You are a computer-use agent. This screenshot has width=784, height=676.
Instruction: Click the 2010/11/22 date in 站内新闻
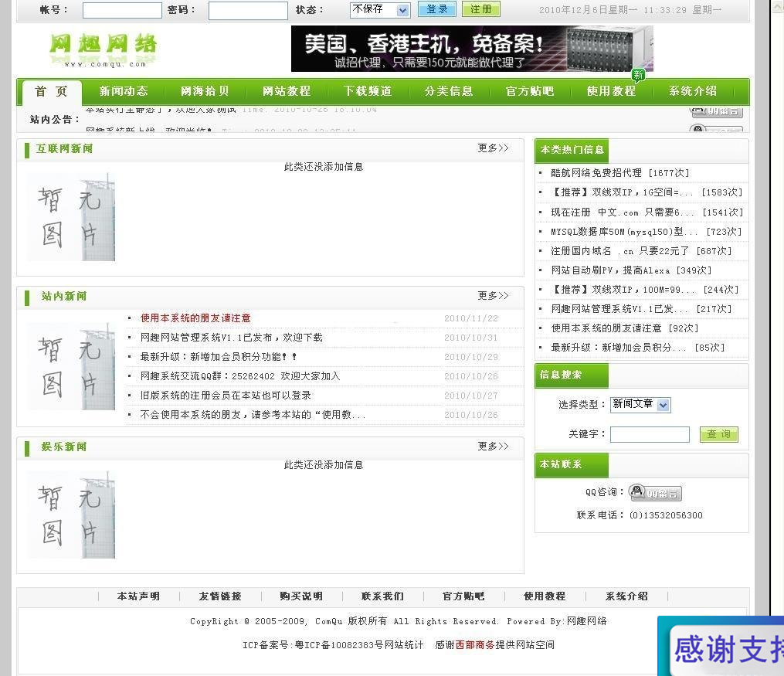click(471, 318)
